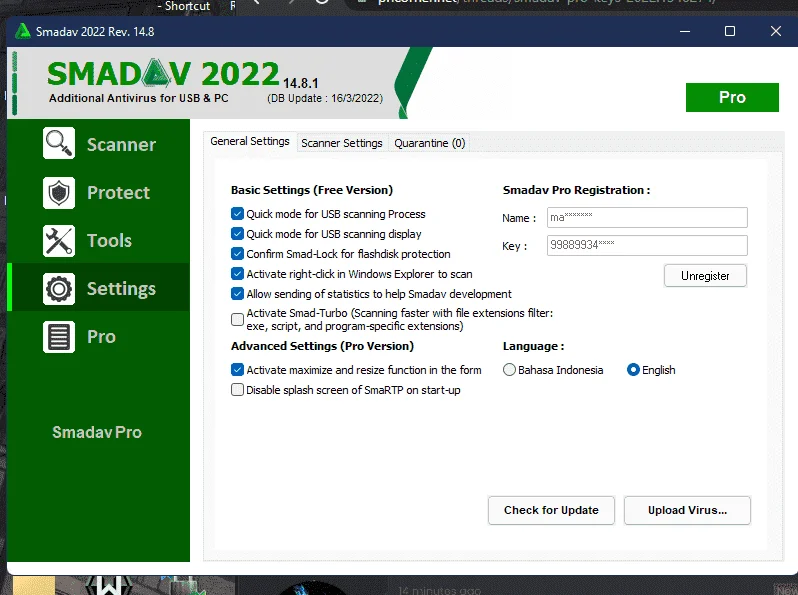
Task: Click Smadav Pro text in sidebar
Action: pos(97,432)
